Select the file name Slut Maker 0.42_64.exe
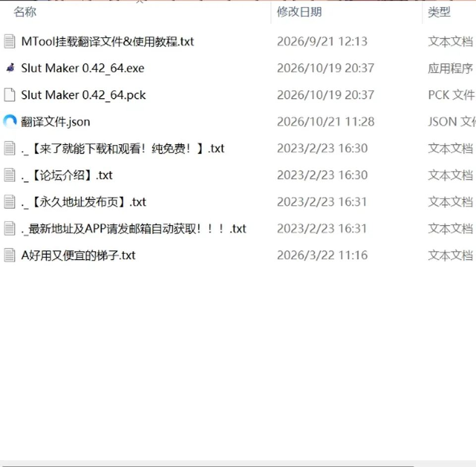The height and width of the screenshot is (467, 476). [x=83, y=68]
